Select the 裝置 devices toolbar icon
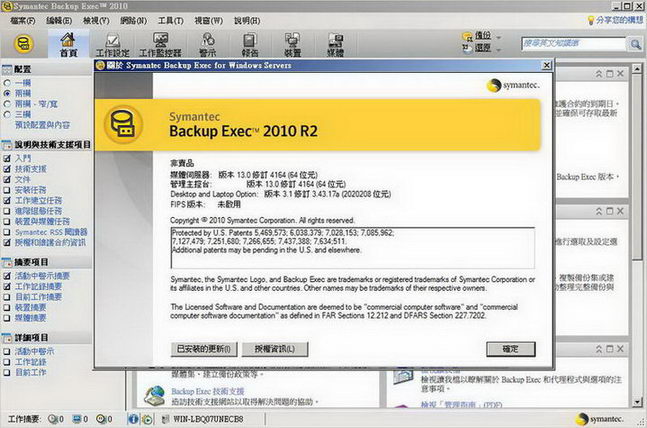 coord(293,44)
